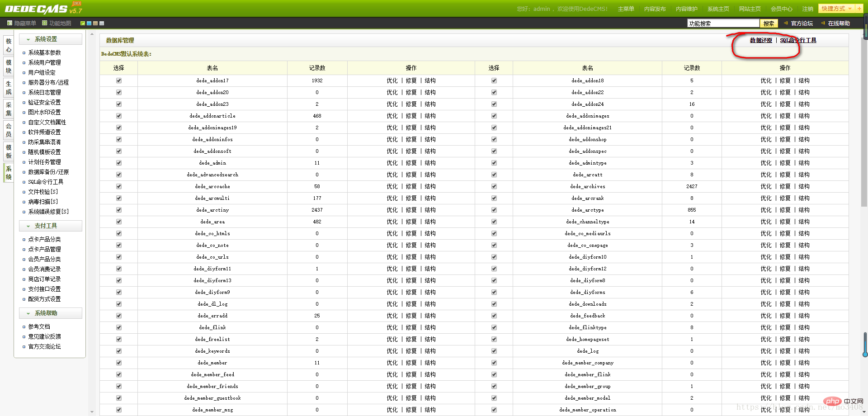Click the 搜索 search button

click(769, 24)
